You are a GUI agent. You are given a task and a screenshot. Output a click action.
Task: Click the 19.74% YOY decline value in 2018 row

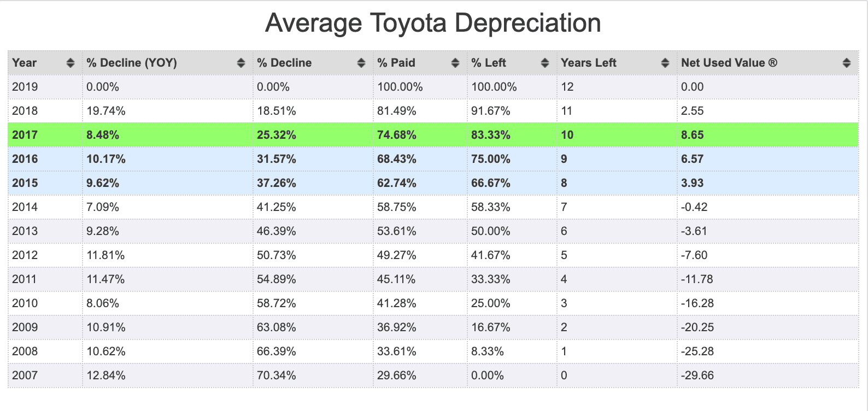(106, 111)
